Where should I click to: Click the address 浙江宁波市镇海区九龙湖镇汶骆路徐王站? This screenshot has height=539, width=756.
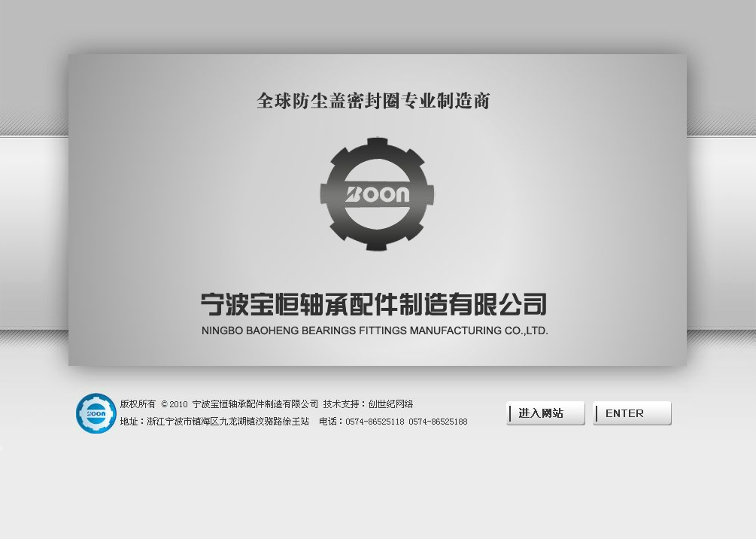point(228,422)
